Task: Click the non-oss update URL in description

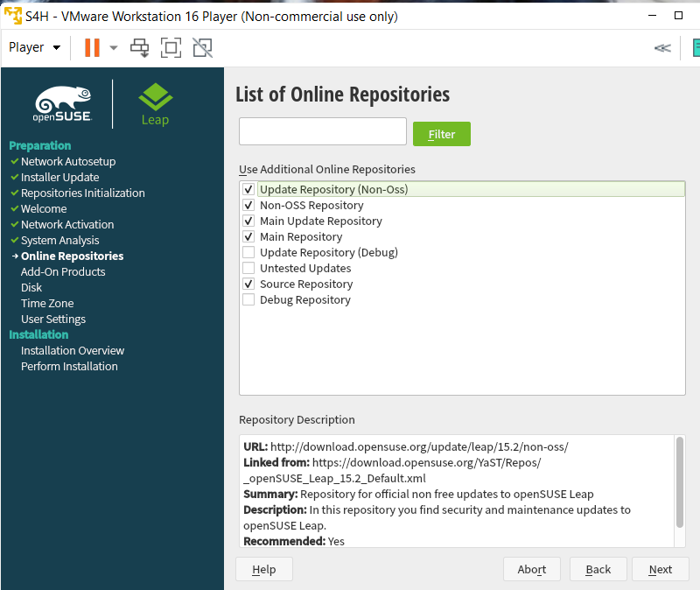Action: coord(419,446)
